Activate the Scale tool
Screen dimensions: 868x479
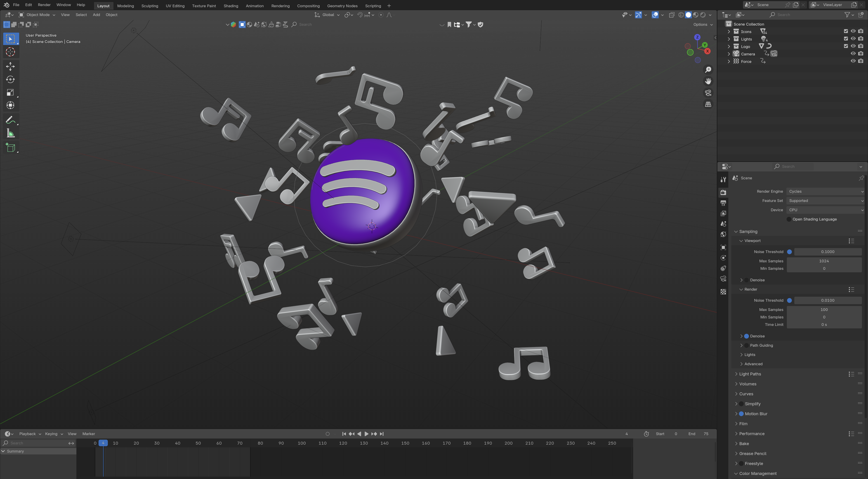tap(10, 92)
